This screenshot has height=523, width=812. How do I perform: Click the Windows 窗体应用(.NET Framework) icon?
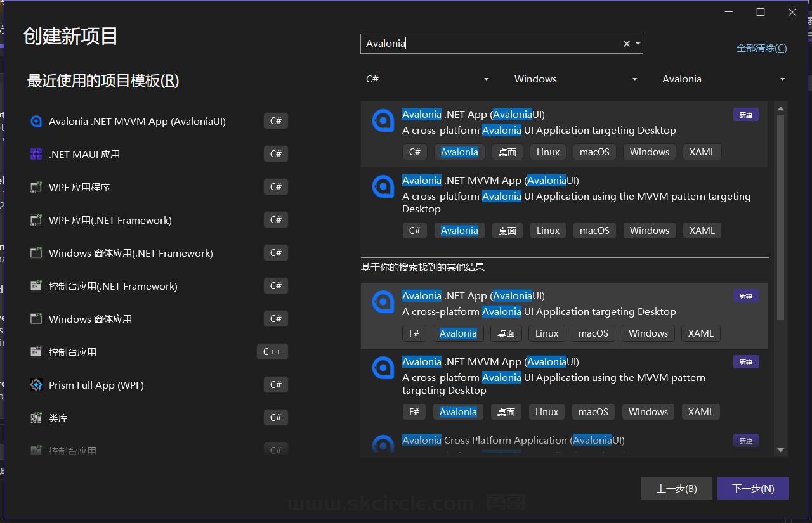tap(36, 254)
